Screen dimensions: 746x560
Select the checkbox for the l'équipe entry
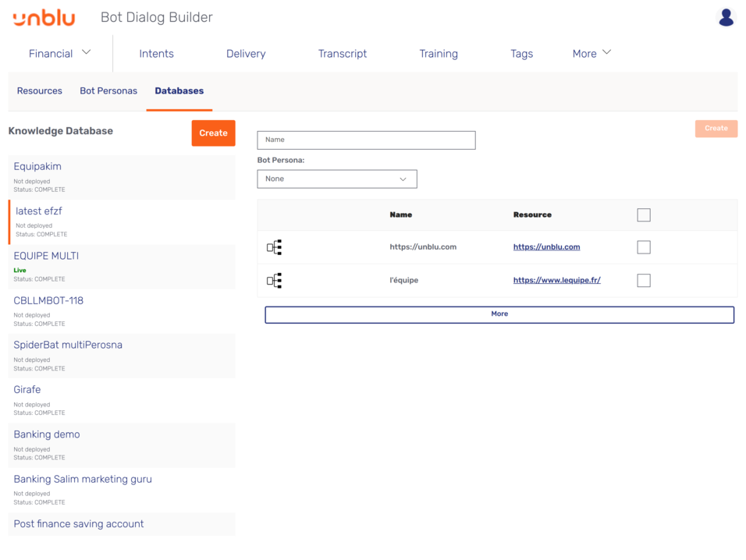(x=643, y=279)
